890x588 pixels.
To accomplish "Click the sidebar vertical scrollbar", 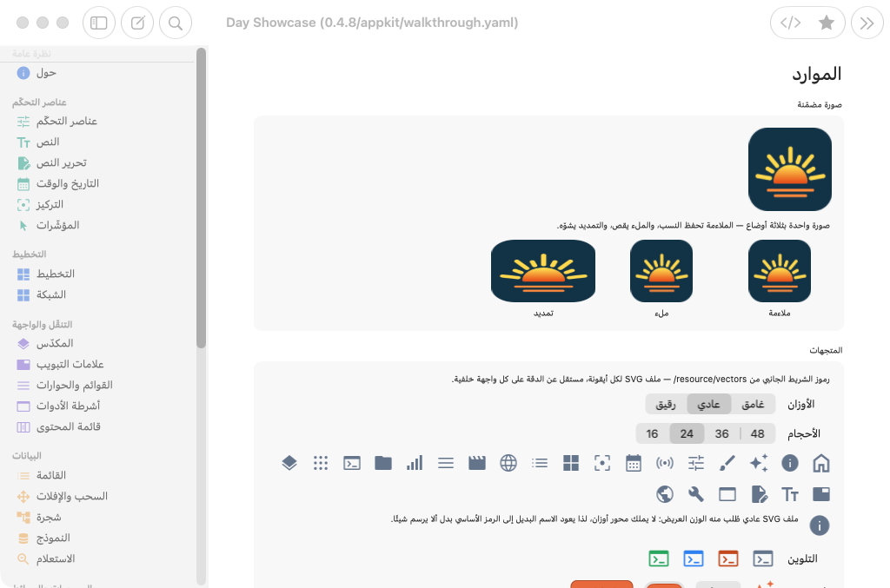I will coord(201,198).
